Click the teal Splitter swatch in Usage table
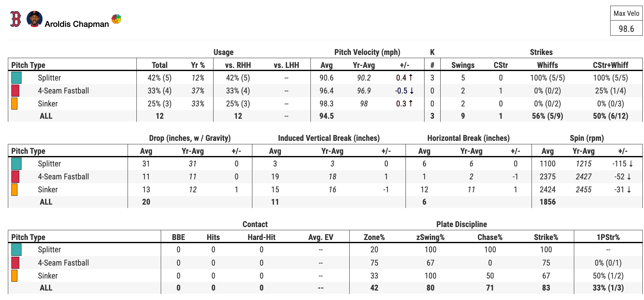 point(16,78)
